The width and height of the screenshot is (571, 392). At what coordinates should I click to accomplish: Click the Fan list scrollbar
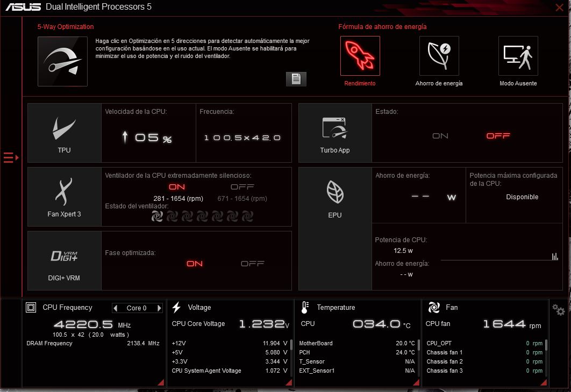coord(546,345)
